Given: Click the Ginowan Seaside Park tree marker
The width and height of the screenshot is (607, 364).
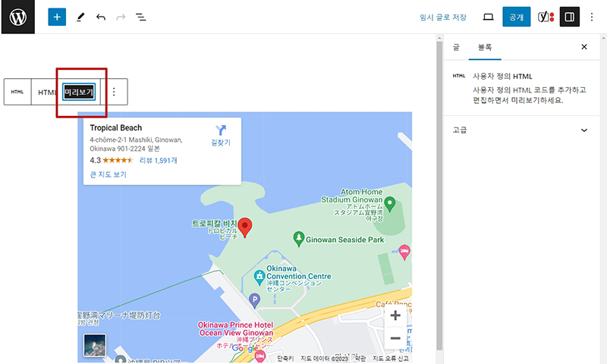Looking at the screenshot, I should click(298, 239).
